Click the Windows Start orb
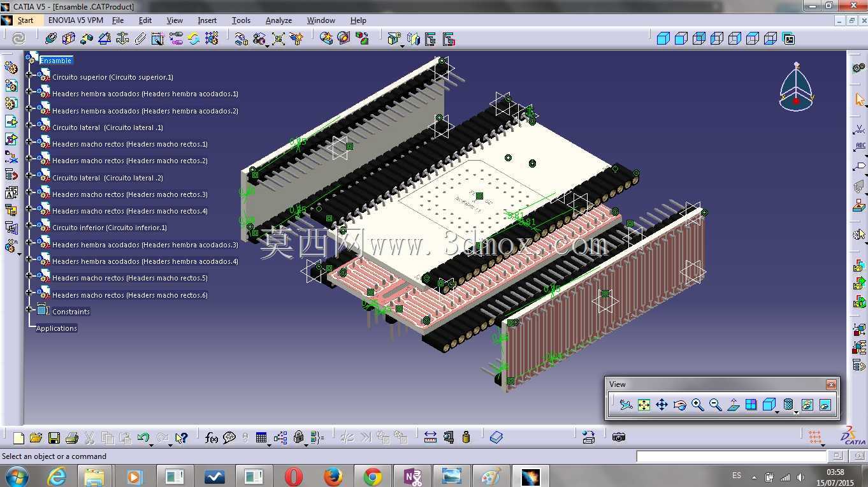Screen dimensions: 868x487 tap(16, 476)
